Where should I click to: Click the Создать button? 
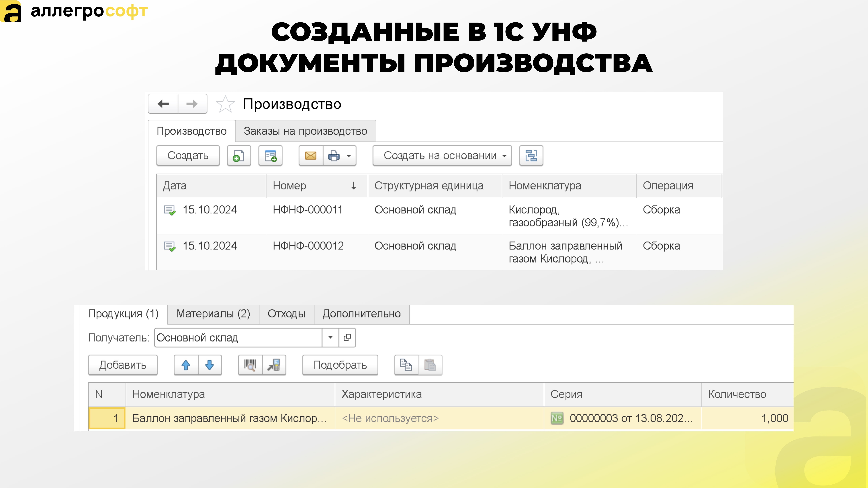188,156
